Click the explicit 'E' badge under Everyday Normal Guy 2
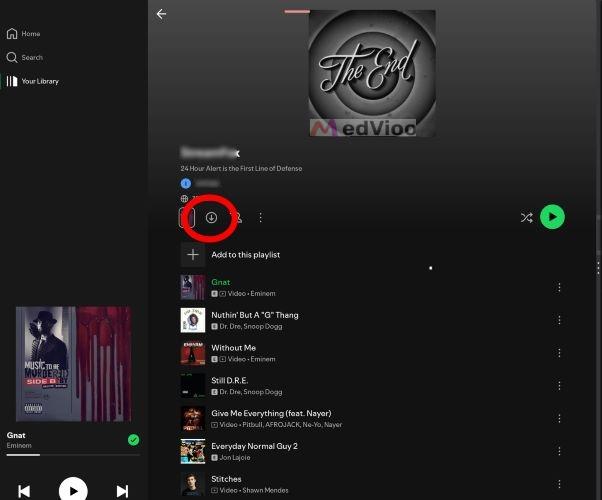602x500 pixels. tap(215, 458)
